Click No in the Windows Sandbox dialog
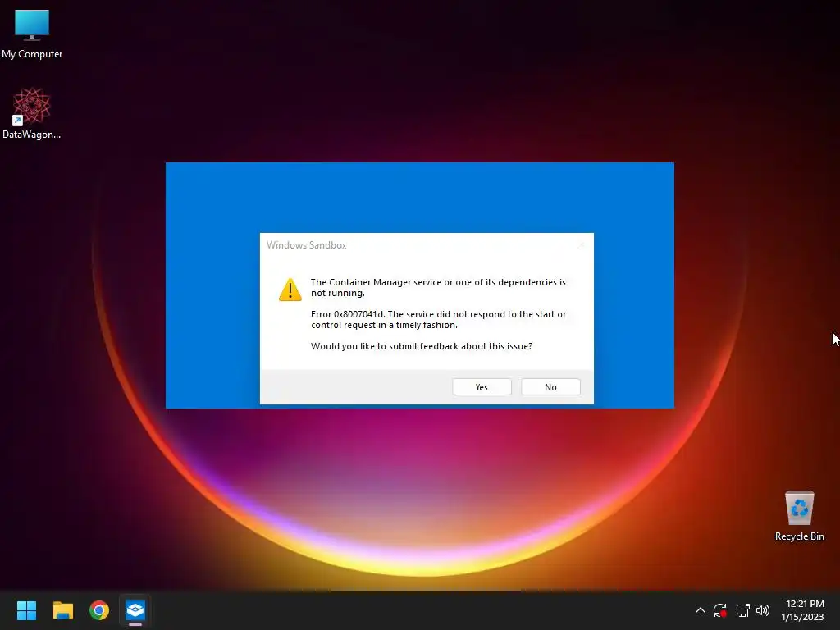 [x=550, y=387]
